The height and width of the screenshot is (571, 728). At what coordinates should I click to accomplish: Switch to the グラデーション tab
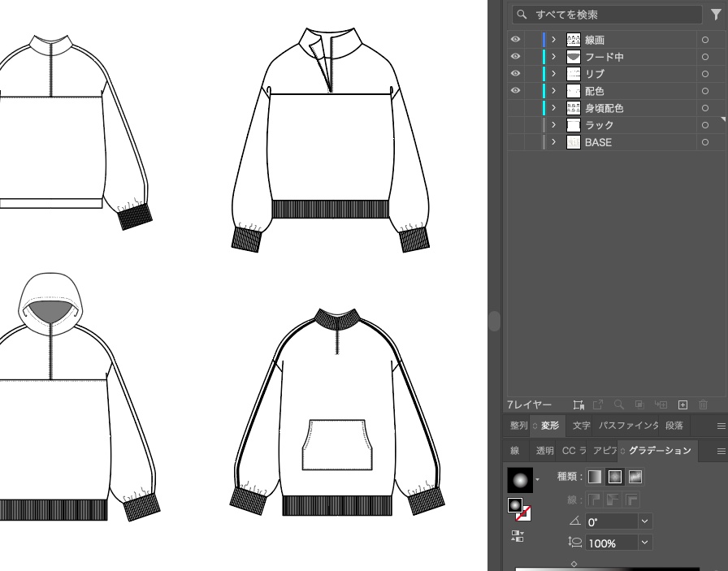point(660,451)
